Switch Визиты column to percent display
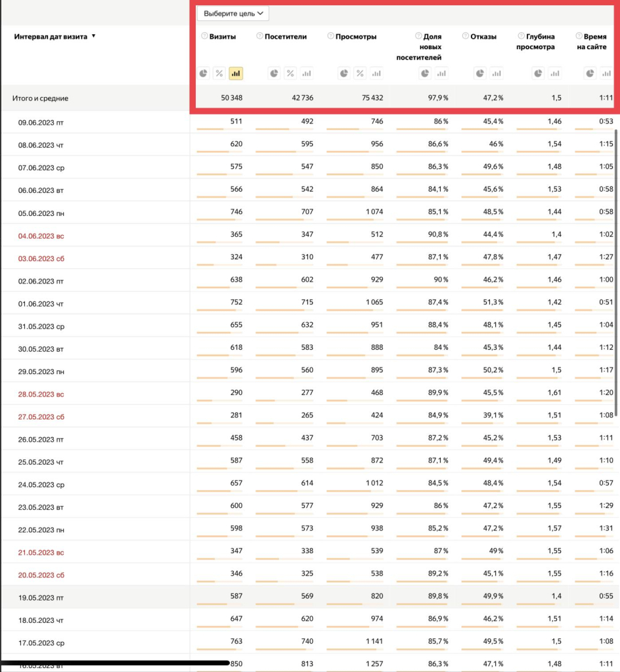 point(219,73)
